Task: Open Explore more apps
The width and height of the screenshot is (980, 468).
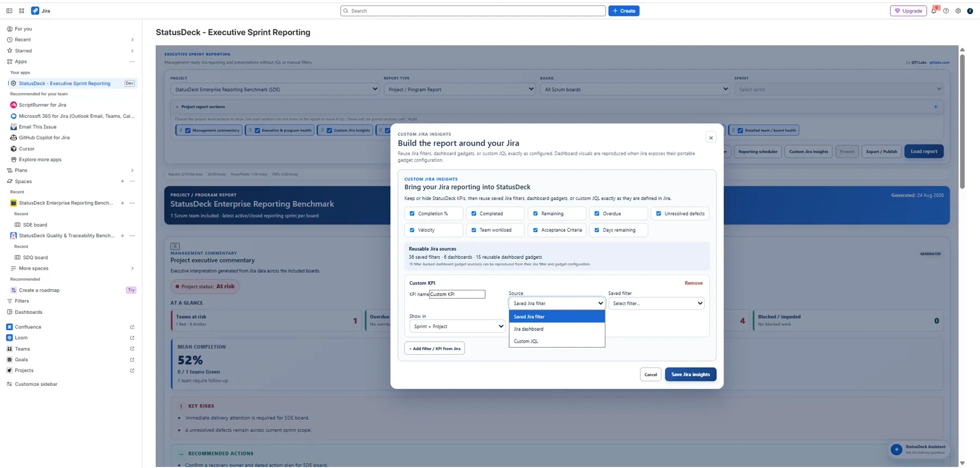Action: coord(40,160)
